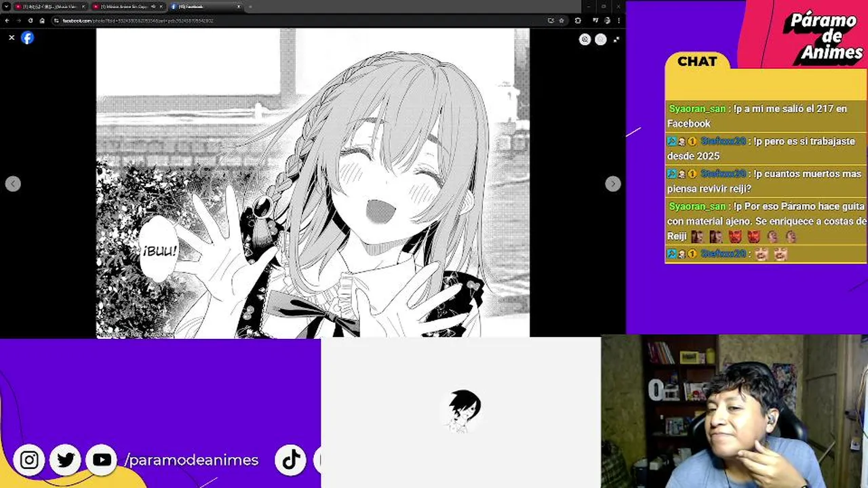The height and width of the screenshot is (488, 868).
Task: Click message 'cuantos muertos mas piensa revivir reiji?'
Action: (766, 181)
